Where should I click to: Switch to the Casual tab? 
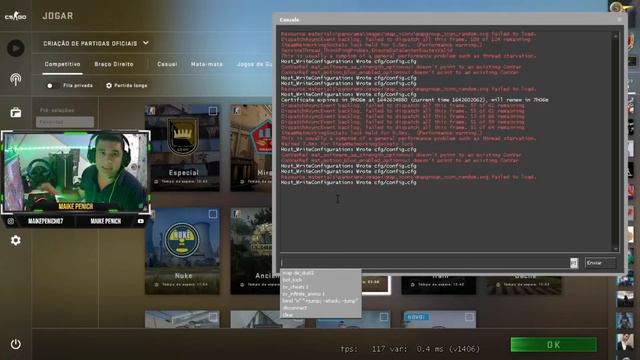pyautogui.click(x=167, y=64)
